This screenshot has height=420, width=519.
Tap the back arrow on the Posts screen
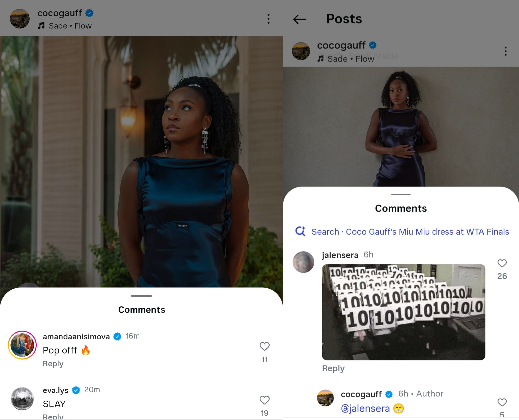(x=300, y=19)
